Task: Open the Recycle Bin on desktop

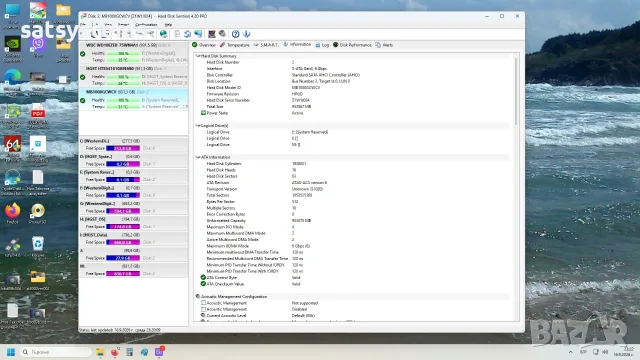Action: (x=38, y=247)
